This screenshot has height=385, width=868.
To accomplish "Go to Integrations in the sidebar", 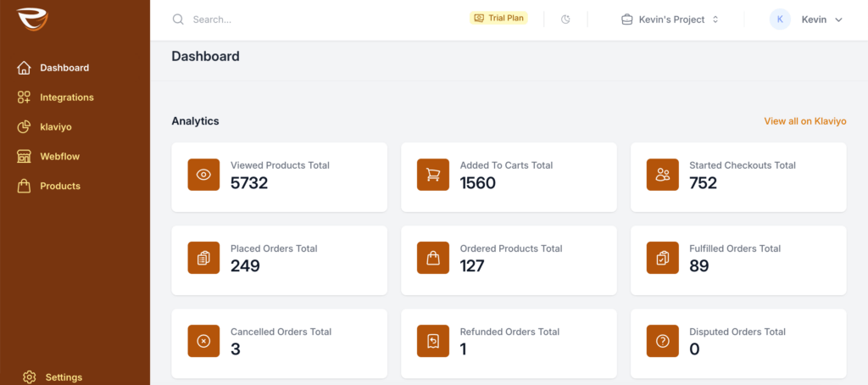I will point(67,98).
